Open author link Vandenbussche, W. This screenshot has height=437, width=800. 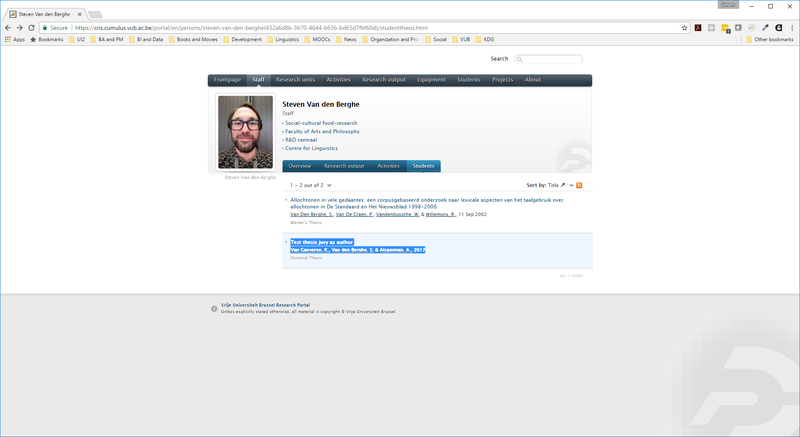(x=397, y=214)
